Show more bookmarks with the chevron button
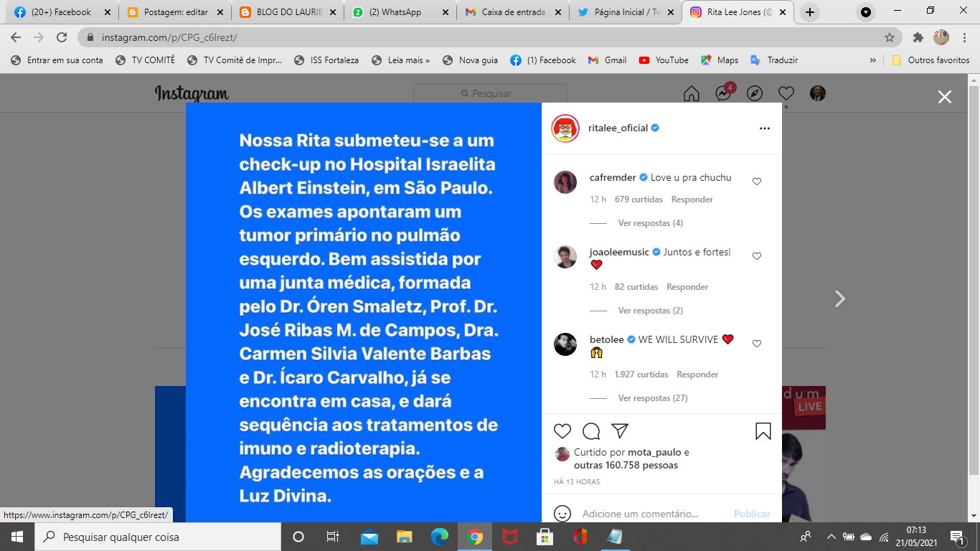 tap(873, 60)
